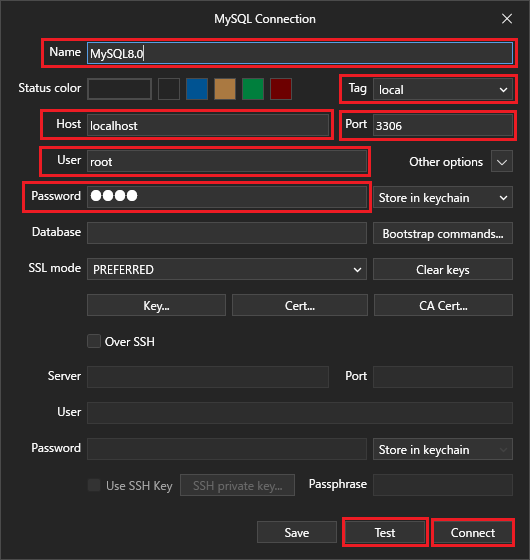Close the MySQL Connection dialog
Screen dimensions: 530x560
point(507,19)
